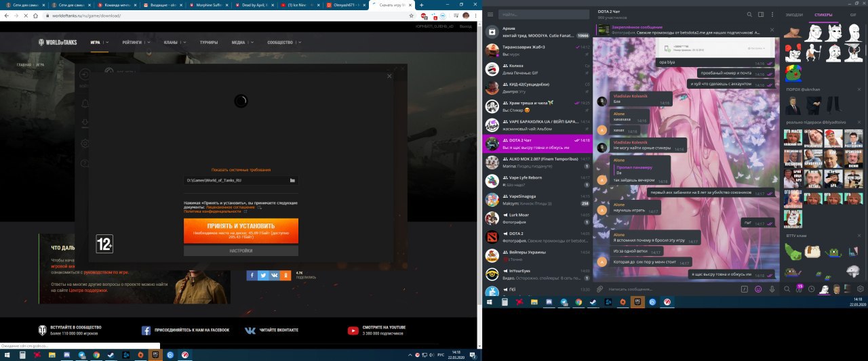This screenshot has width=868, height=361.
Task: Close the World of Tanks installer dialog
Action: tap(389, 76)
